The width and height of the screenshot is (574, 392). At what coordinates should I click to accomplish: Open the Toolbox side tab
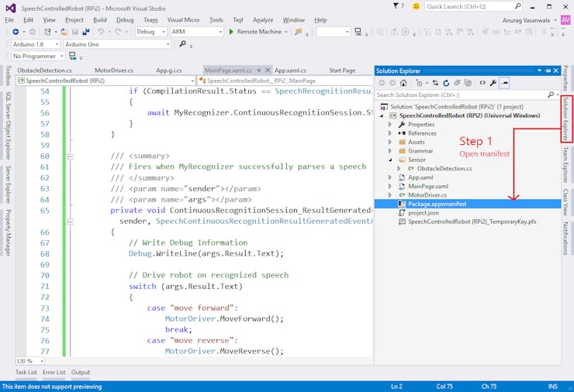click(8, 76)
